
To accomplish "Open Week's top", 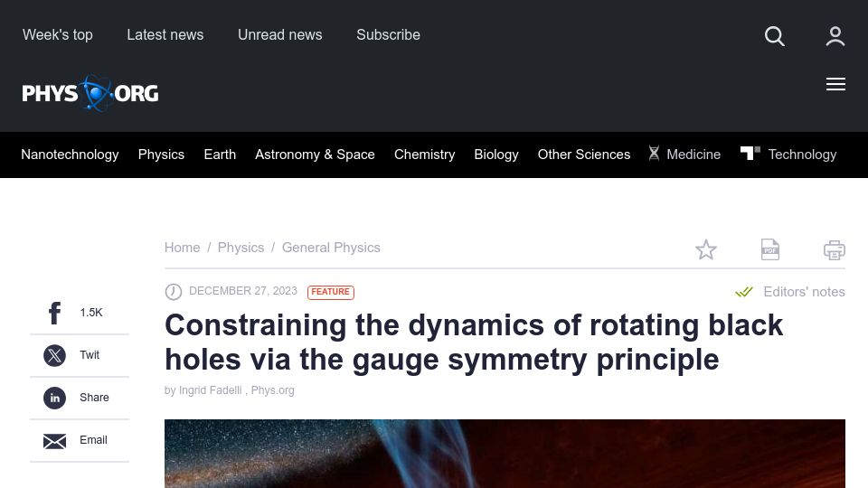I will 58,35.
